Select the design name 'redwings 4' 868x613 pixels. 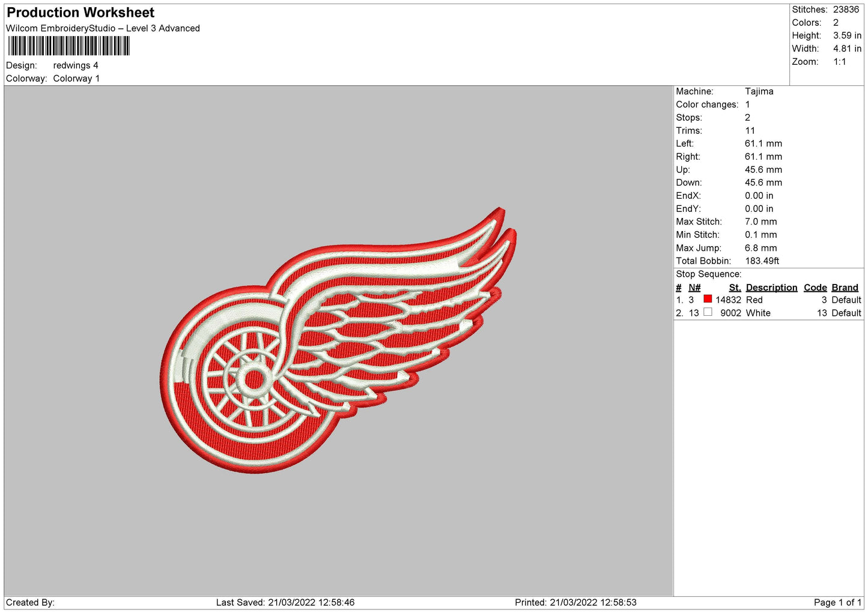tap(76, 65)
